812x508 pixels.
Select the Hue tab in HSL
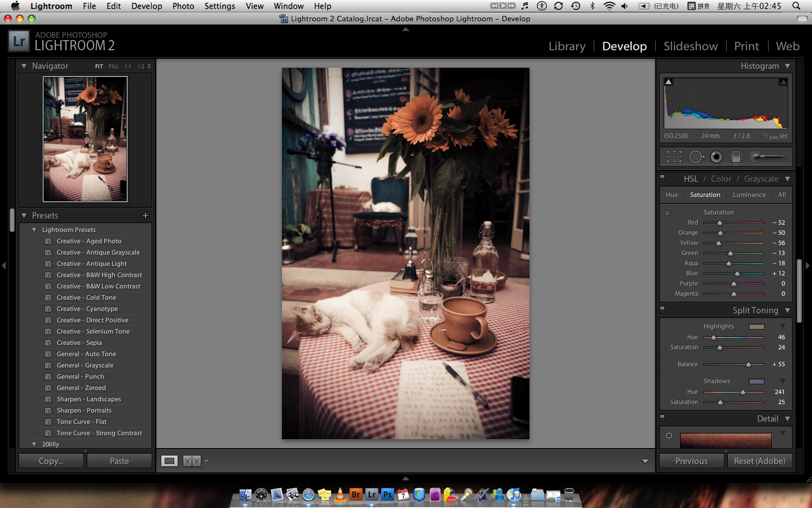click(x=672, y=195)
